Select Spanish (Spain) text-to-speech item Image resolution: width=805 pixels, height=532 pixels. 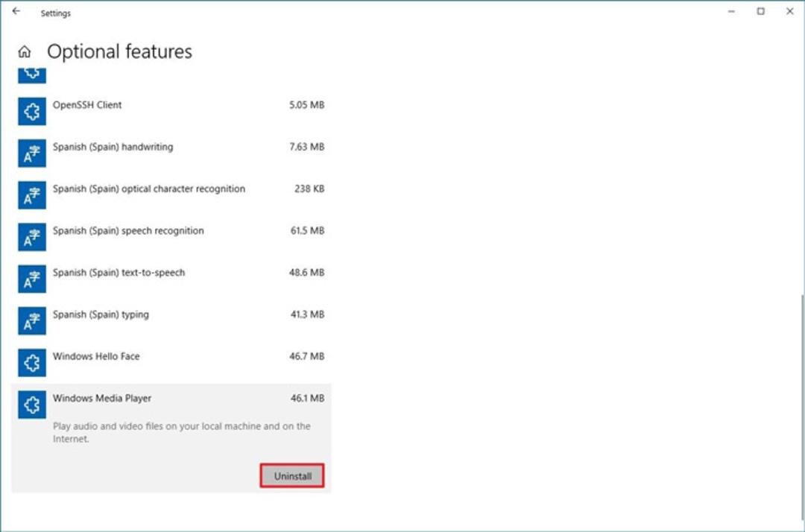tap(171, 279)
